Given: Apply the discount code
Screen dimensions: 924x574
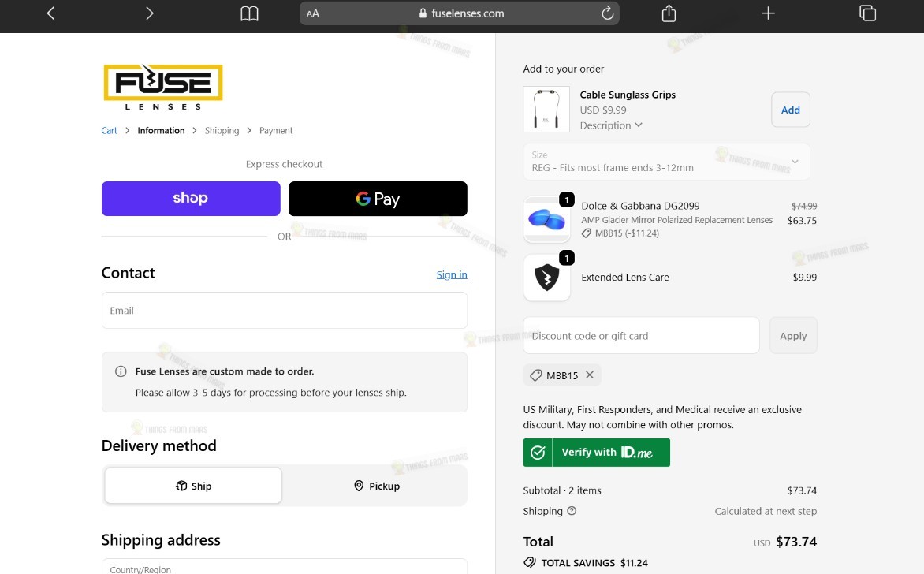Looking at the screenshot, I should pyautogui.click(x=793, y=335).
